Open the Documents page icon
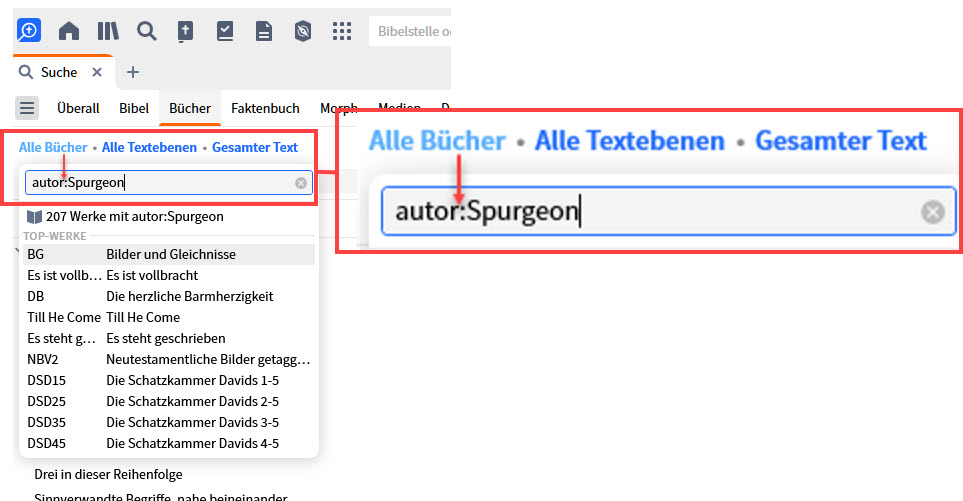963x501 pixels. 264,31
